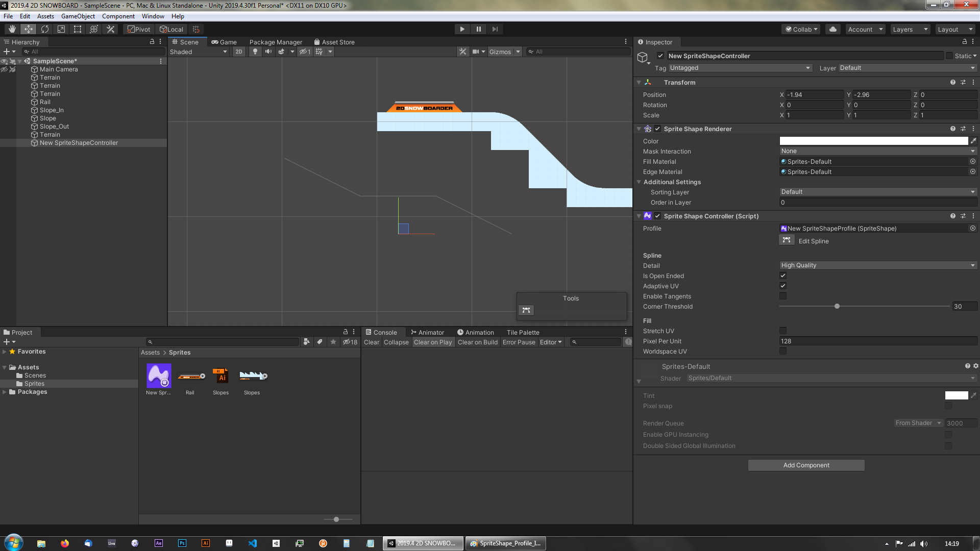Click the Add Component button

[x=806, y=465]
